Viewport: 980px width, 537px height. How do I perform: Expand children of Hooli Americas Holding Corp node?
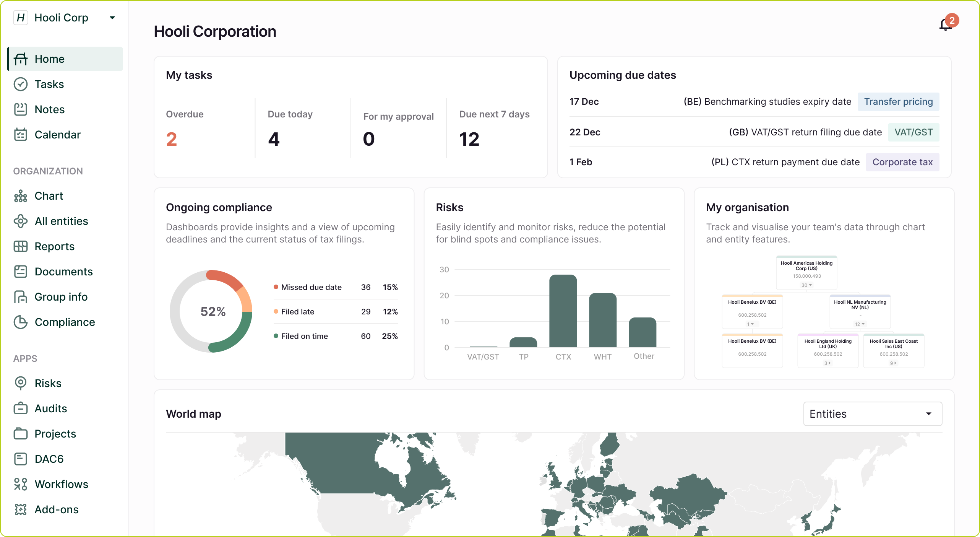coord(806,285)
